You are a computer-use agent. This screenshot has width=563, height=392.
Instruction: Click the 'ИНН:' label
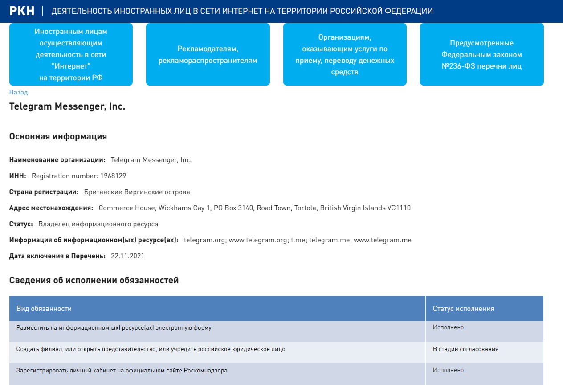pyautogui.click(x=18, y=176)
